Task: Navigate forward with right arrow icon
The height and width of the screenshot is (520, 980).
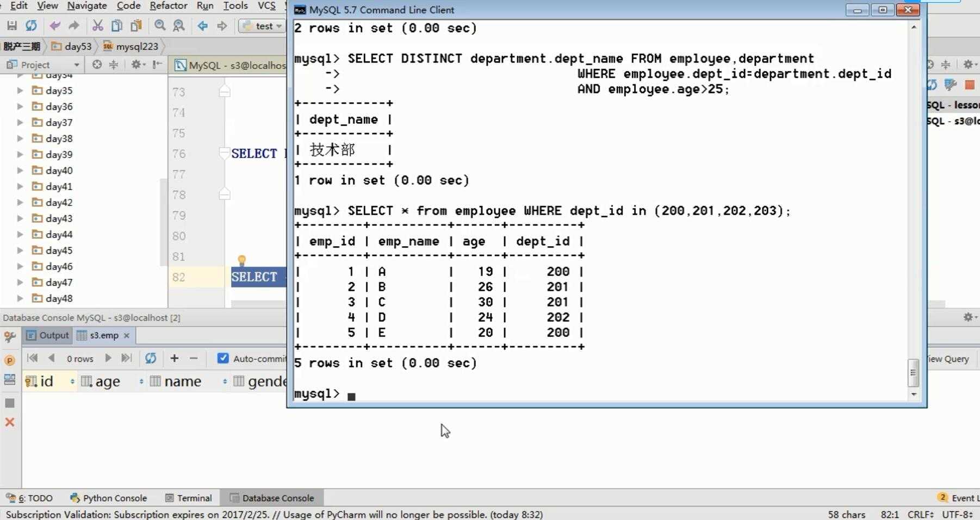Action: [x=222, y=26]
